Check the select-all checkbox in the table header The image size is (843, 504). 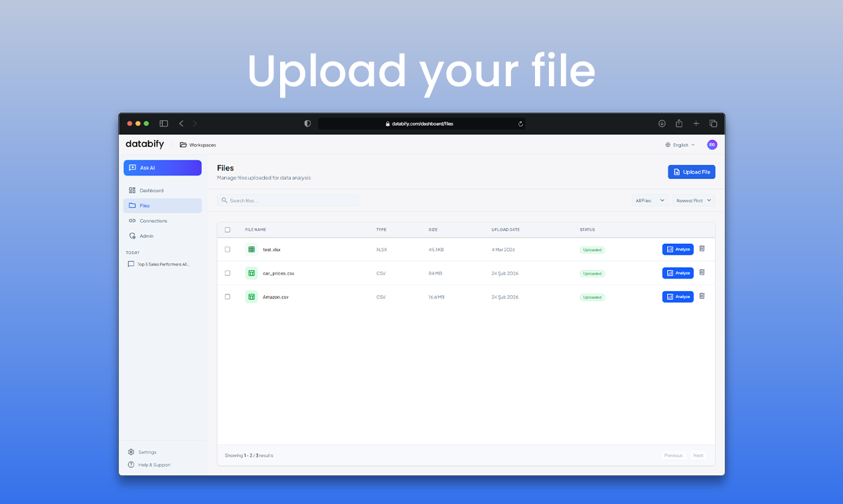click(228, 229)
